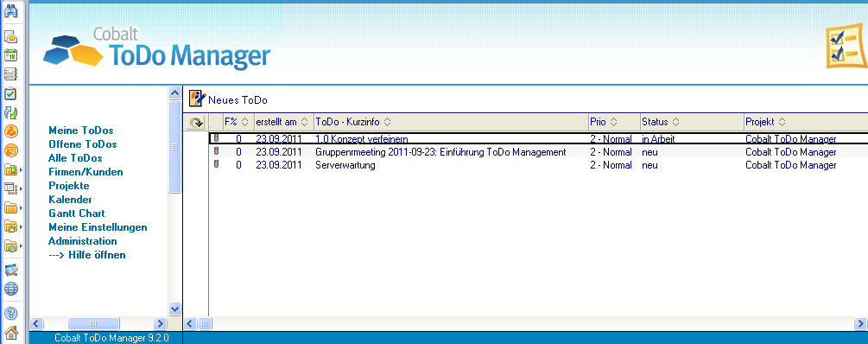This screenshot has height=344, width=868.
Task: Click the checkmark task list icon
Action: click(11, 93)
